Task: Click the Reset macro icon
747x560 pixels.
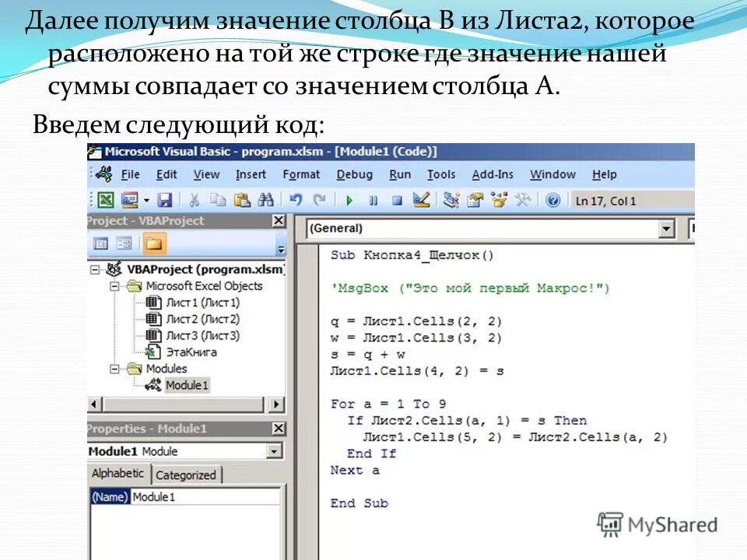Action: coord(398,200)
